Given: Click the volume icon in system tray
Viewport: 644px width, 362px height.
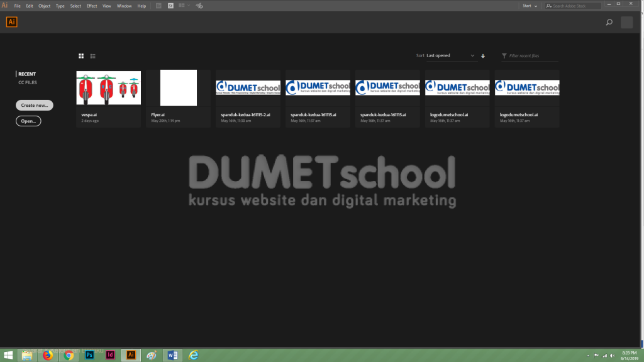Looking at the screenshot, I should [x=613, y=356].
